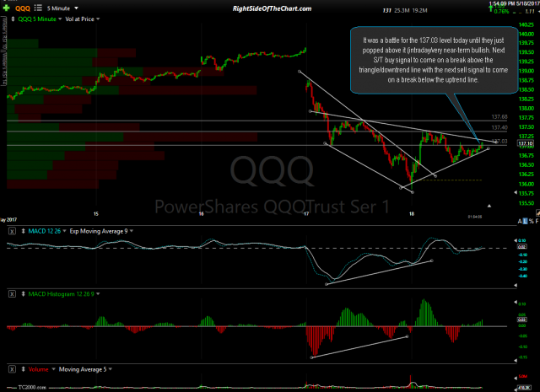
Task: Click the pencil drawing tools icon
Action: (x=537, y=213)
